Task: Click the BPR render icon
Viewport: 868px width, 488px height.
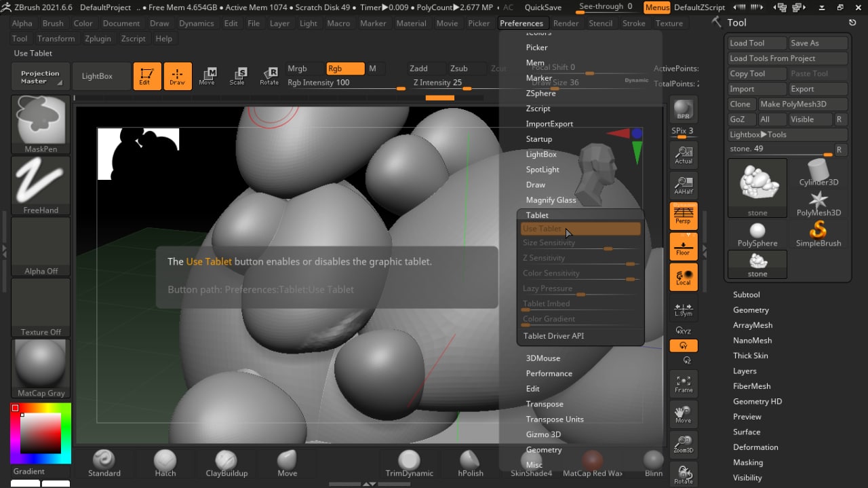Action: 684,110
